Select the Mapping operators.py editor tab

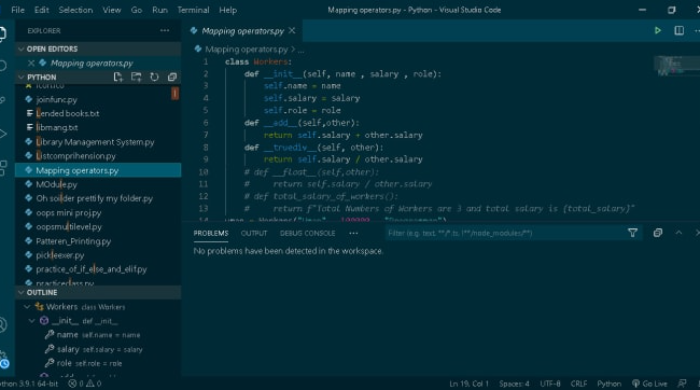pyautogui.click(x=242, y=30)
